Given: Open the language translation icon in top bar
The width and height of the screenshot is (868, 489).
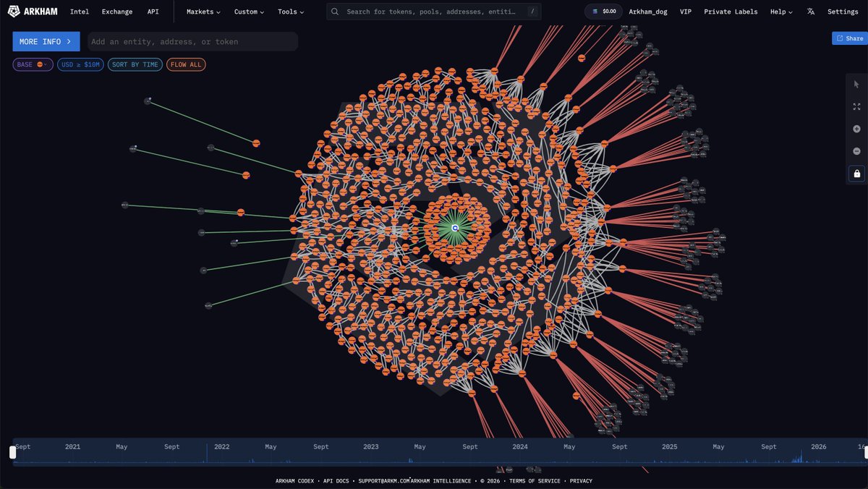Looking at the screenshot, I should coord(810,11).
